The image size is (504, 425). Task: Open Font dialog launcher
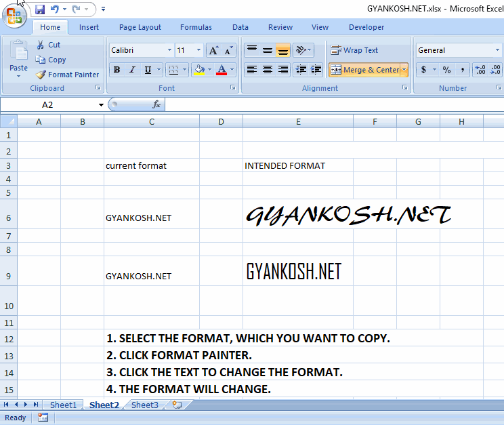233,87
